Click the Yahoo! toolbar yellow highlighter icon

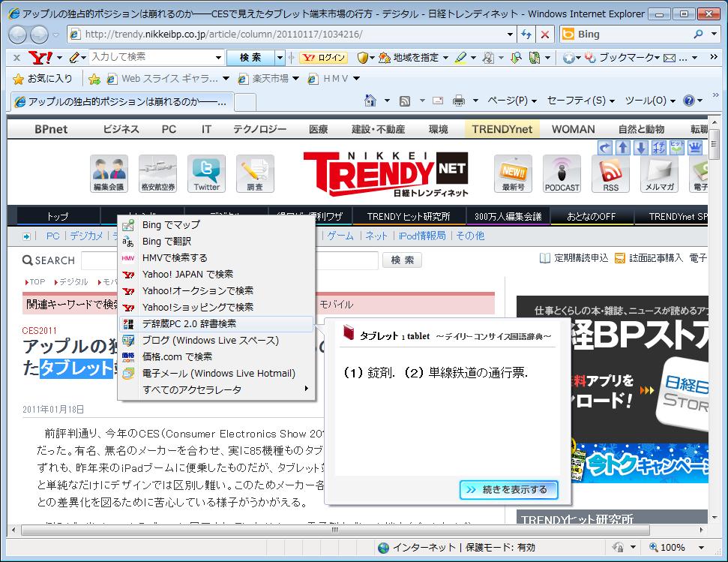pos(460,58)
